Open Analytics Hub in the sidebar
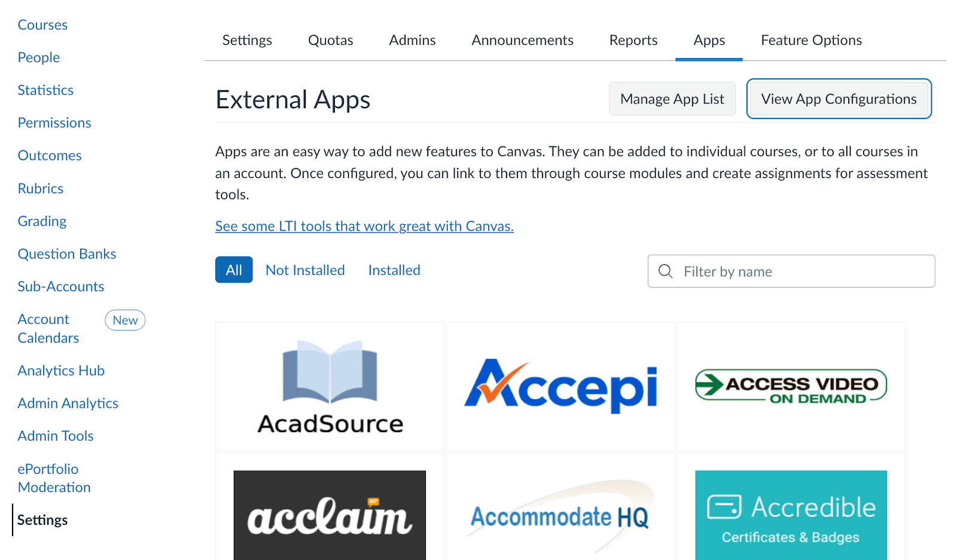 (61, 371)
